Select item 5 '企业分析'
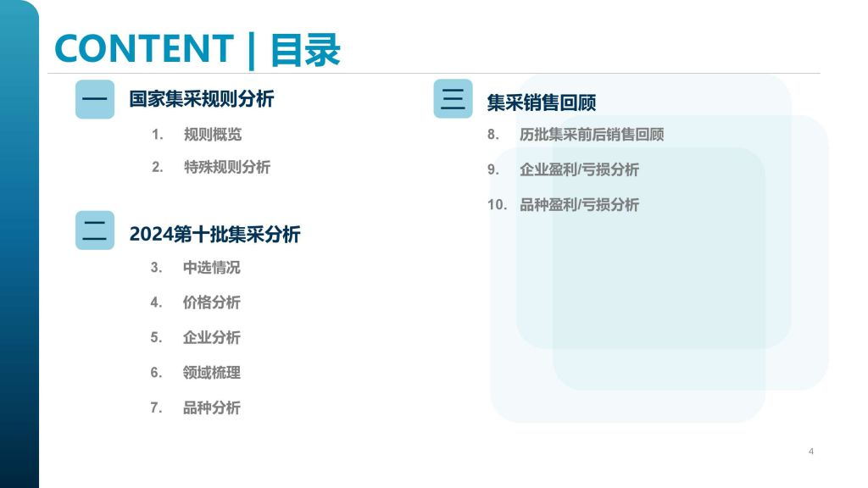 (x=211, y=337)
